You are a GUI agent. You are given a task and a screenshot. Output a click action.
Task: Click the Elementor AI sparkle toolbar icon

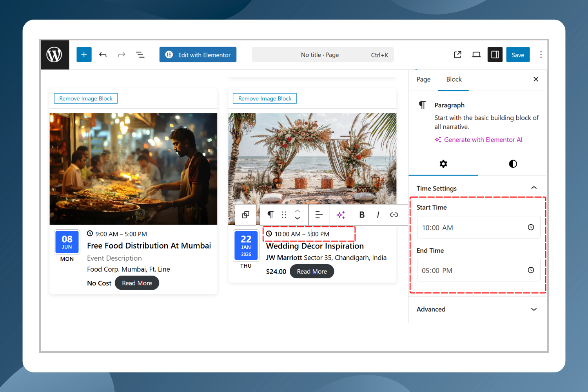click(x=341, y=215)
